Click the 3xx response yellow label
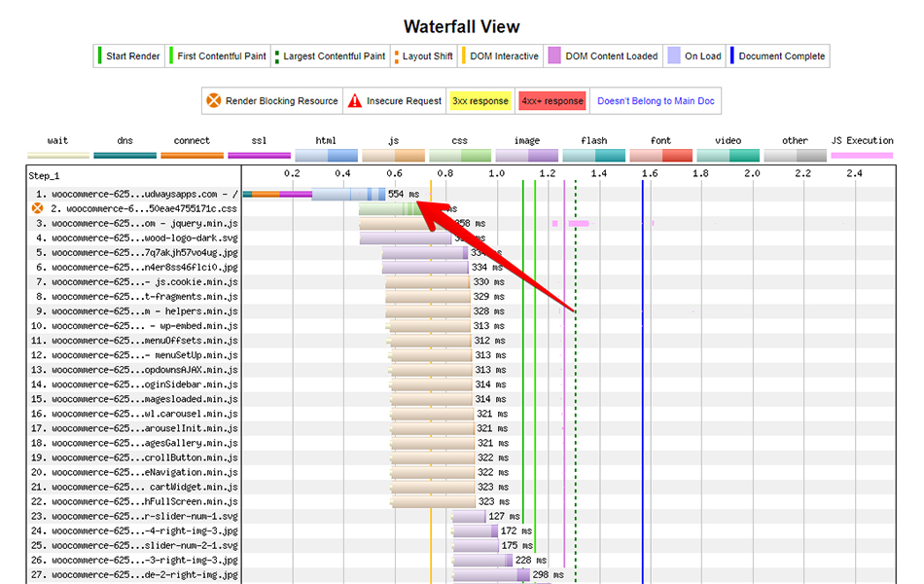The image size is (924, 584). tap(480, 101)
